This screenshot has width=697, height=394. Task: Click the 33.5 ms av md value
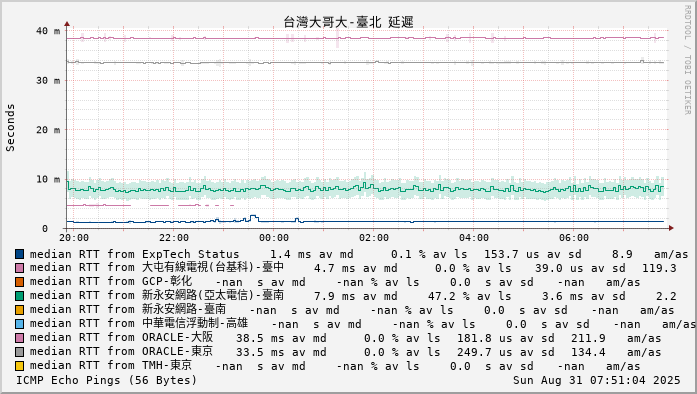pos(281,353)
